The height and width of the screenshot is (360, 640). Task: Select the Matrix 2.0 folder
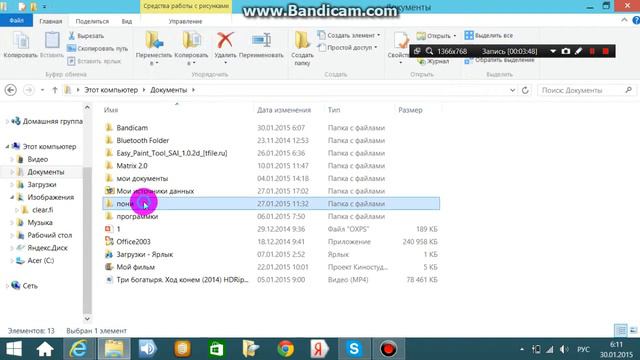(271, 166)
